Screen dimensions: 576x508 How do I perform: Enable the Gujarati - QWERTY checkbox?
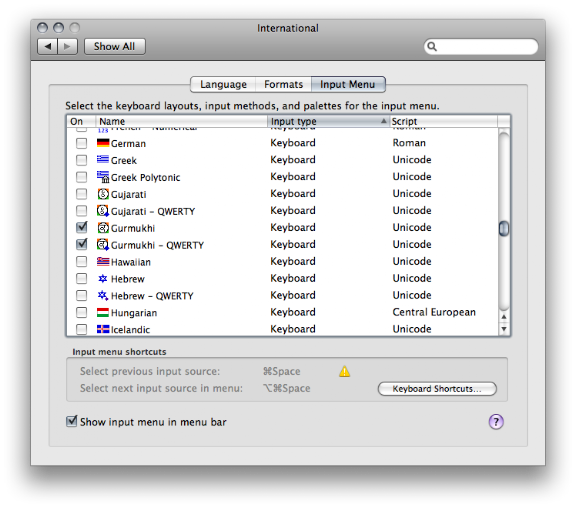pos(81,211)
